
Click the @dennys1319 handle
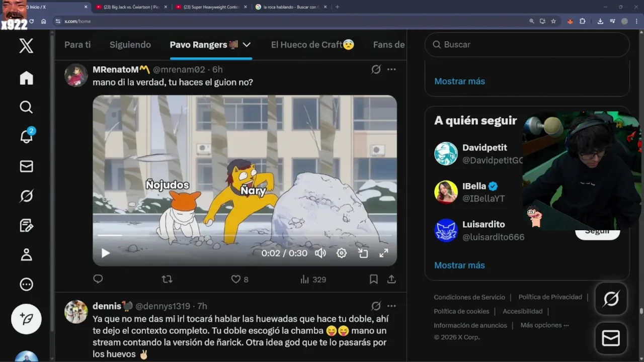pos(163,306)
